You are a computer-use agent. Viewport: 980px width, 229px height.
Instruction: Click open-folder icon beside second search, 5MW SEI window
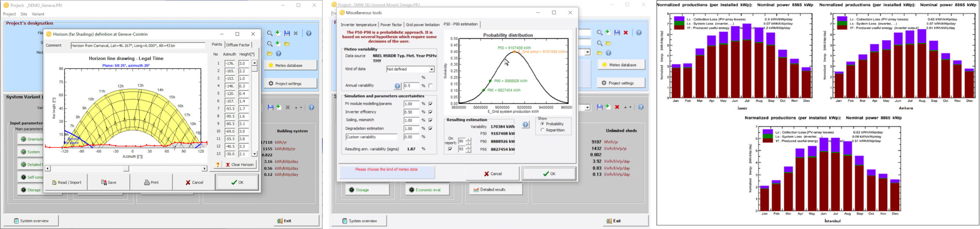[x=608, y=43]
